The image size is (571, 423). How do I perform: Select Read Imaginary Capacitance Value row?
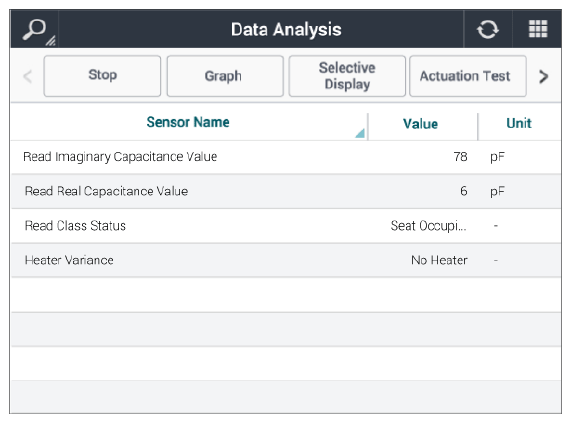286,157
